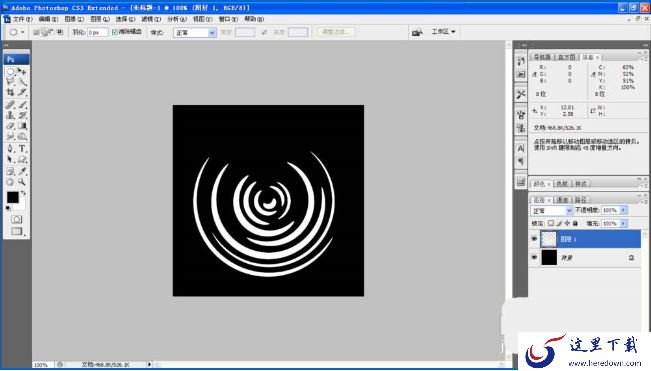Viewport: 651px width, 371px height.
Task: Select the Shape tool
Action: click(22, 159)
